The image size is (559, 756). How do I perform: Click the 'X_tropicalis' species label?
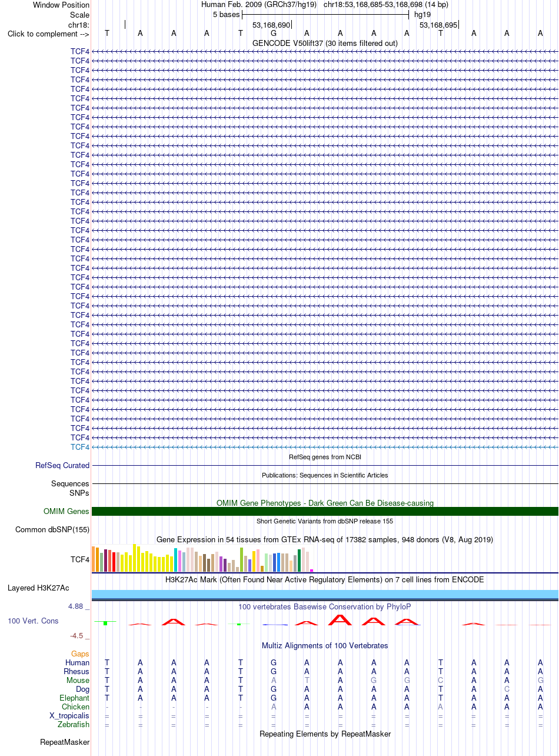(x=70, y=715)
